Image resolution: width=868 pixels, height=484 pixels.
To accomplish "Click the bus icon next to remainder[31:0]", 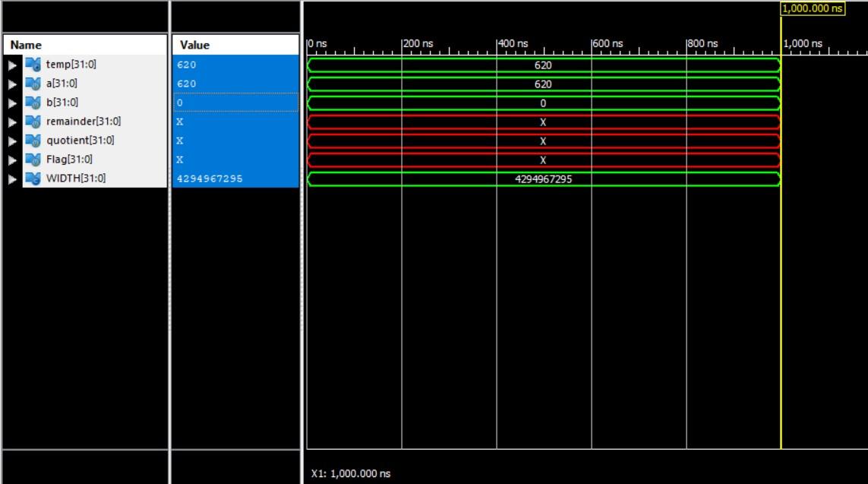I will 33,122.
